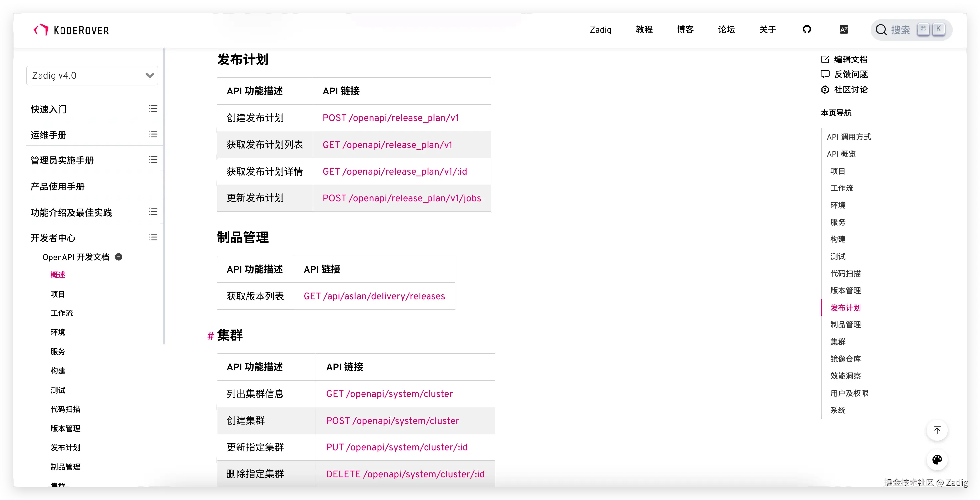Collapse the OpenAPI 开发文档 section
The width and height of the screenshot is (980, 500).
pos(119,257)
